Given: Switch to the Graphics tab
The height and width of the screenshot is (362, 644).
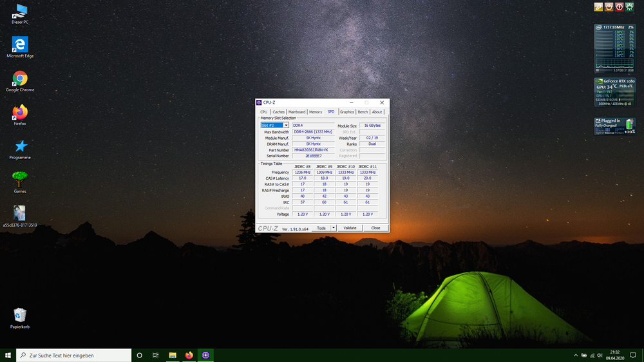Looking at the screenshot, I should pyautogui.click(x=347, y=112).
